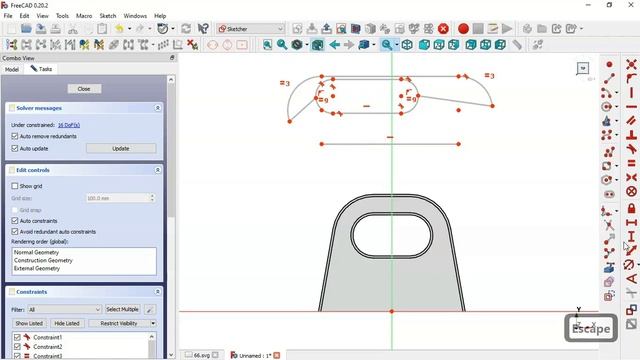Click the Undo arrow icon

tap(119, 29)
